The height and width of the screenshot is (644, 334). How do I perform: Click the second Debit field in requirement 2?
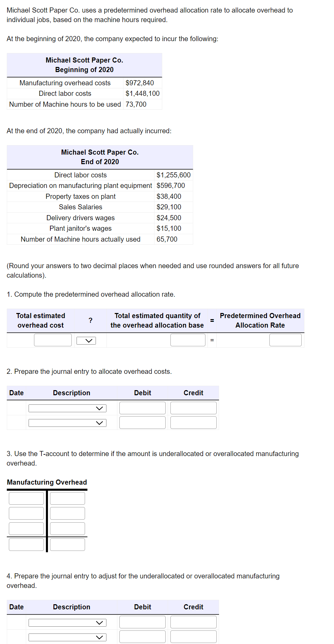click(142, 422)
